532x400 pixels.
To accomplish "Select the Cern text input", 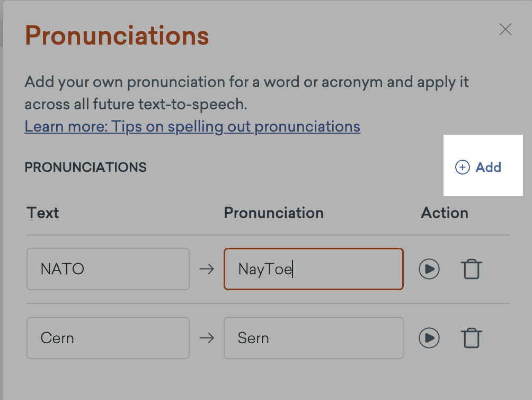I will 108,338.
